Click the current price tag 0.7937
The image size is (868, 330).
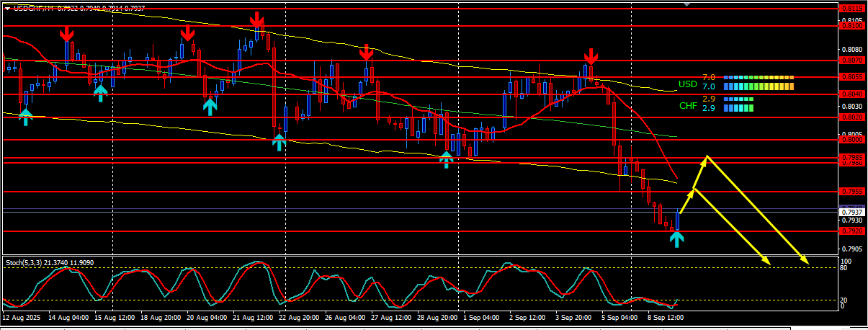(851, 213)
